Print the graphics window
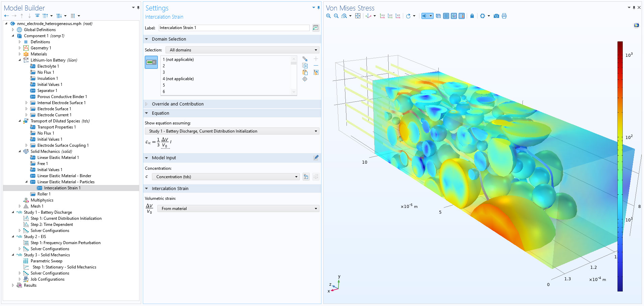The width and height of the screenshot is (644, 306). coord(504,16)
